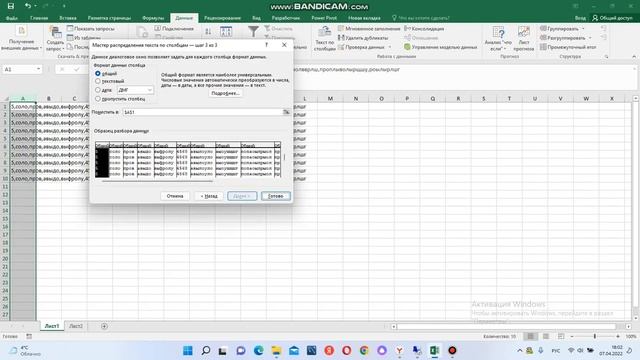Click the add new sheet plus icon
Viewport: 640px width, 360px height.
tap(104, 326)
